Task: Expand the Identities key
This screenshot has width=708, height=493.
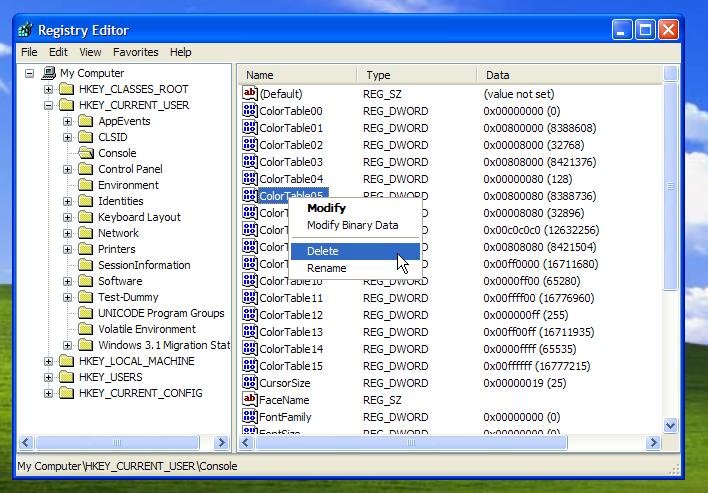Action: 67,201
